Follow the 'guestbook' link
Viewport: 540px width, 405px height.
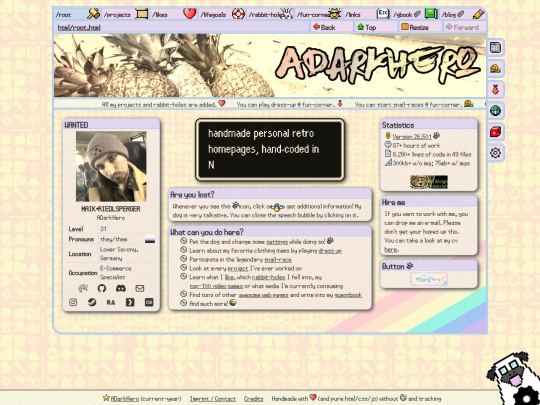pyautogui.click(x=348, y=295)
